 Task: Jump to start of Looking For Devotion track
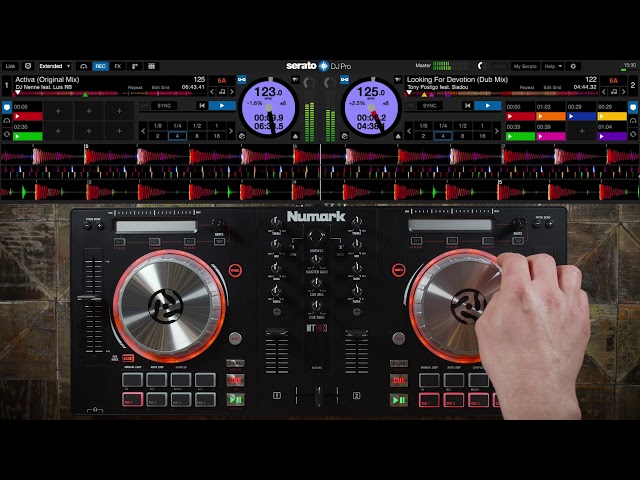tap(468, 106)
